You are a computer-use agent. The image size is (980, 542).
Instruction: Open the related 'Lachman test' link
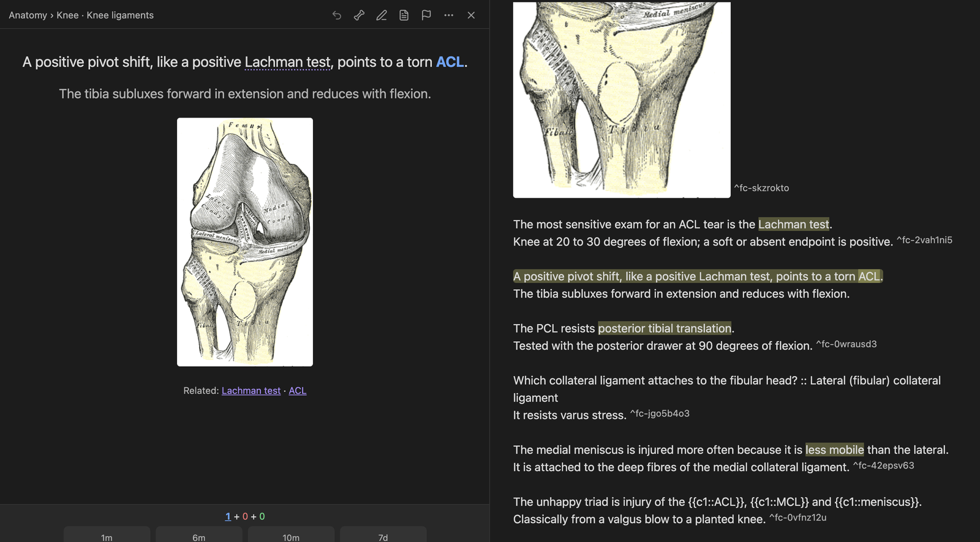click(x=251, y=391)
